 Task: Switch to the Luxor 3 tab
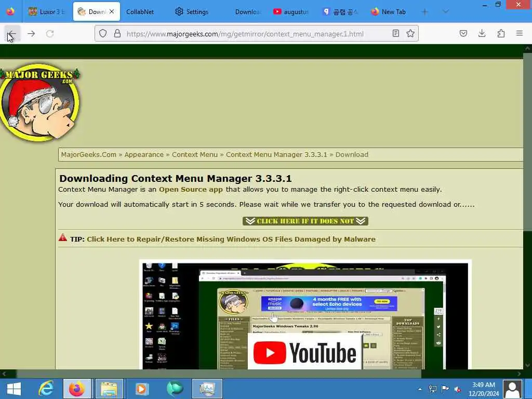coord(47,11)
